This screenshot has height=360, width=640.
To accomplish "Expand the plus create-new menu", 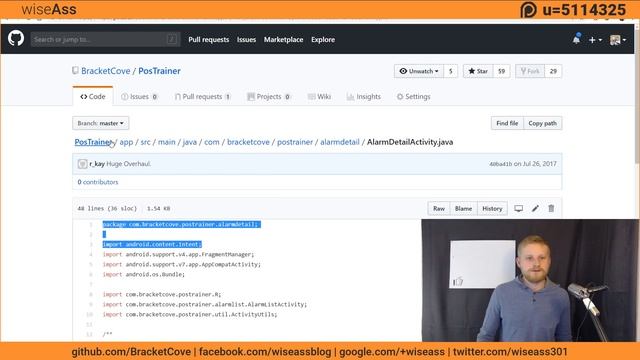I will 595,40.
